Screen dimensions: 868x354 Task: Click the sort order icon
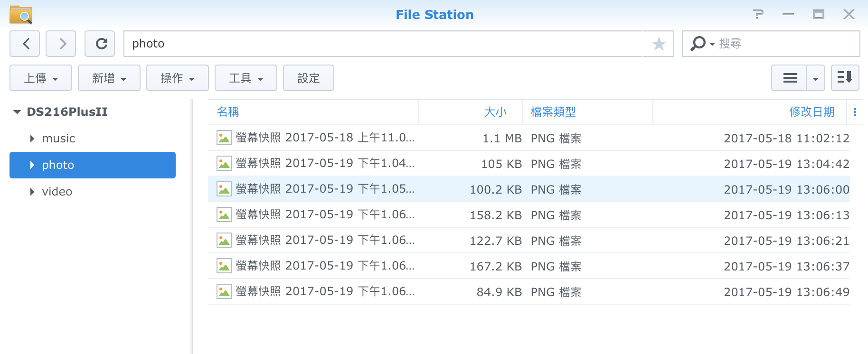coord(845,78)
